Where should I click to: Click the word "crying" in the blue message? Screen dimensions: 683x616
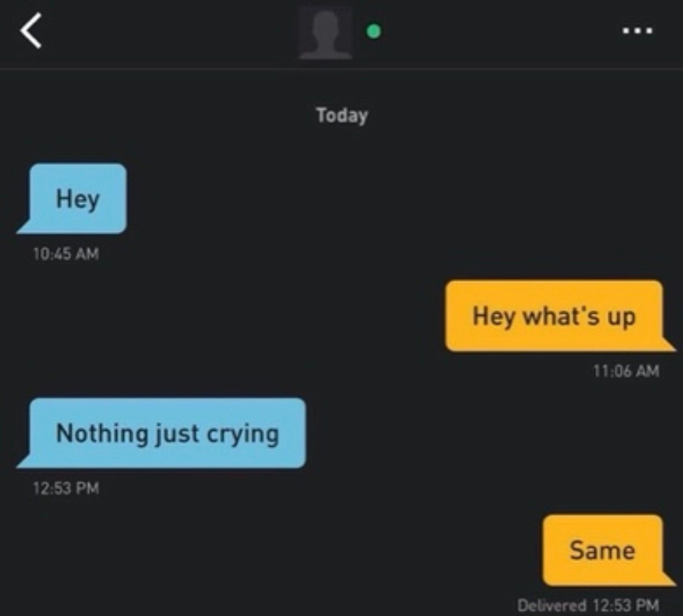point(243,435)
